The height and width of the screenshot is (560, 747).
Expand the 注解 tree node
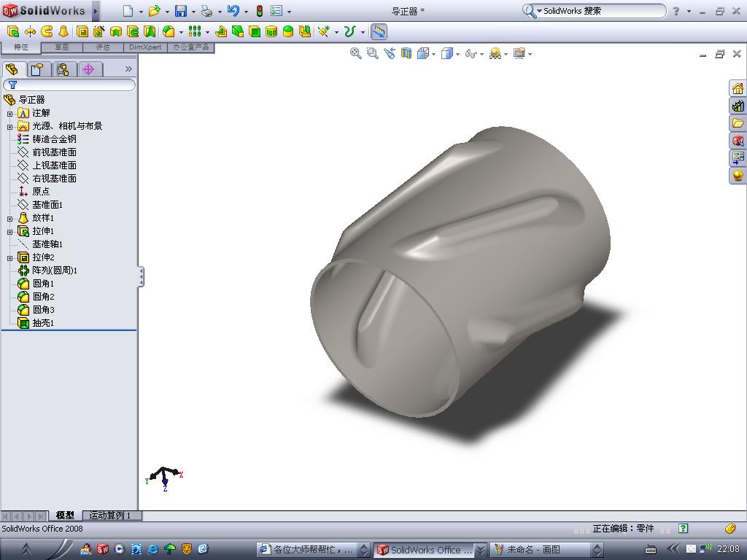pyautogui.click(x=10, y=114)
